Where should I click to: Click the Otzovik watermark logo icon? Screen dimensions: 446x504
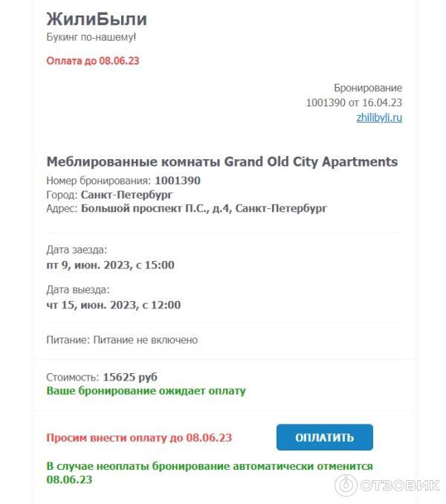tap(346, 485)
